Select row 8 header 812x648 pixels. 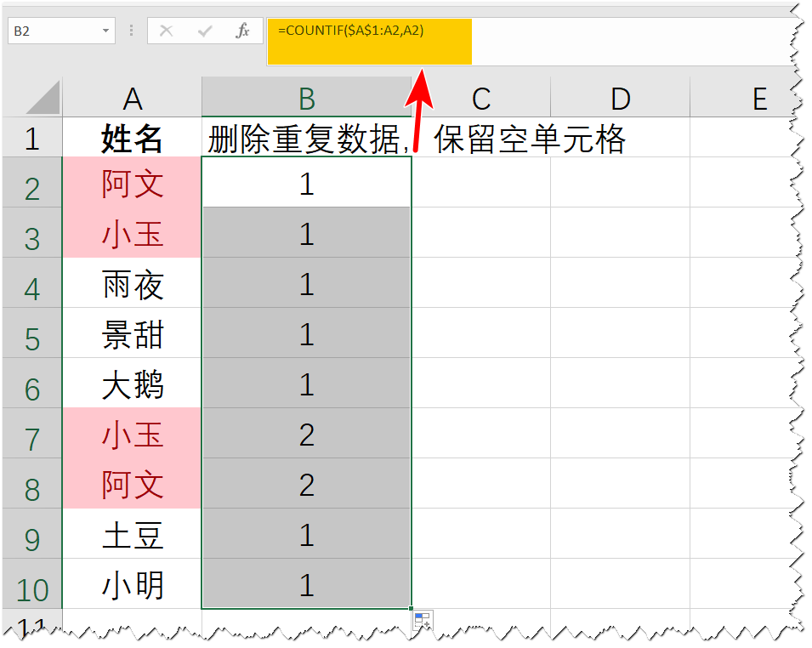(32, 483)
